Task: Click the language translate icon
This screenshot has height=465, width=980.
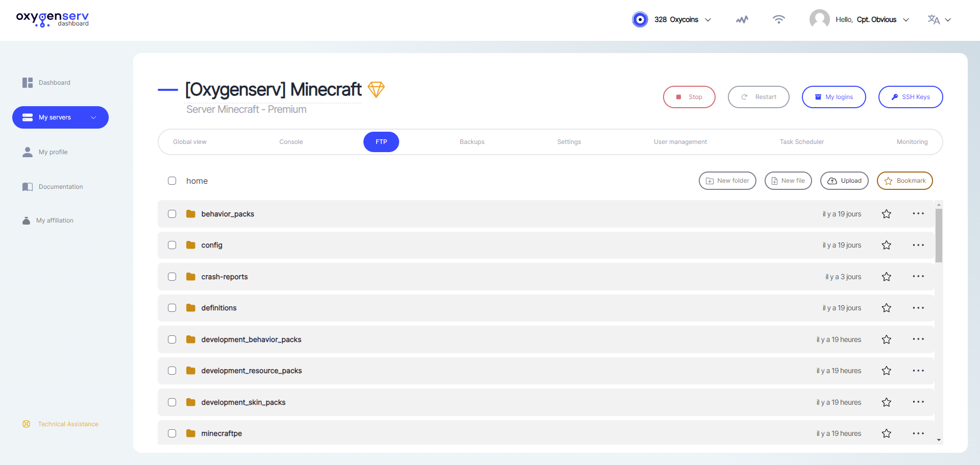Action: point(934,19)
